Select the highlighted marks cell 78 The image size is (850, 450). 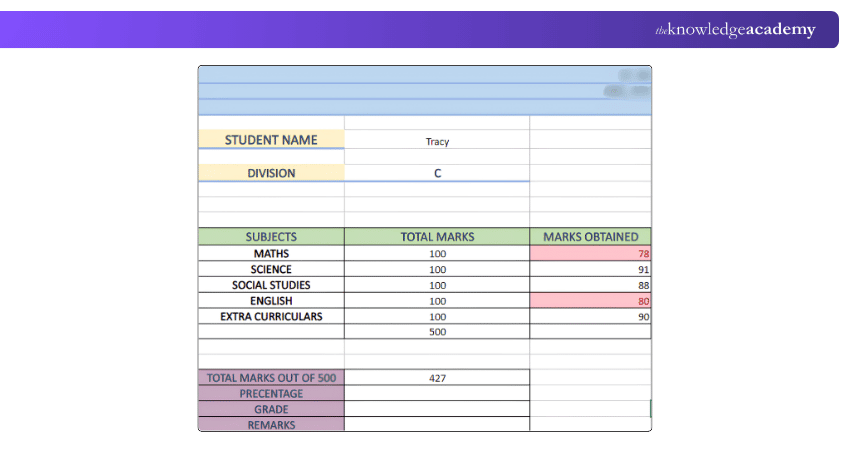590,253
